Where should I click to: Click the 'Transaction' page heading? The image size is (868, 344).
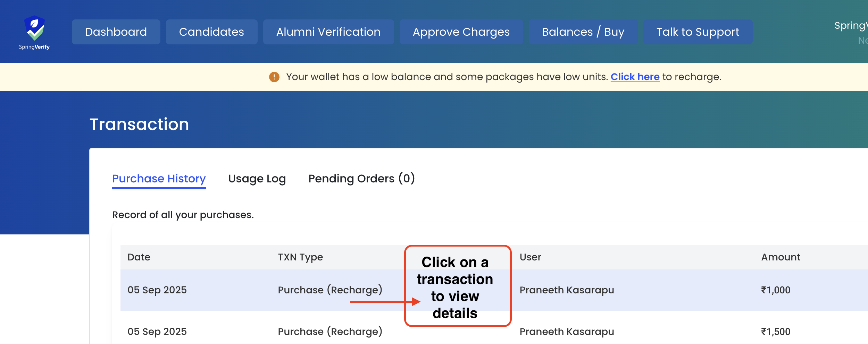(x=139, y=124)
